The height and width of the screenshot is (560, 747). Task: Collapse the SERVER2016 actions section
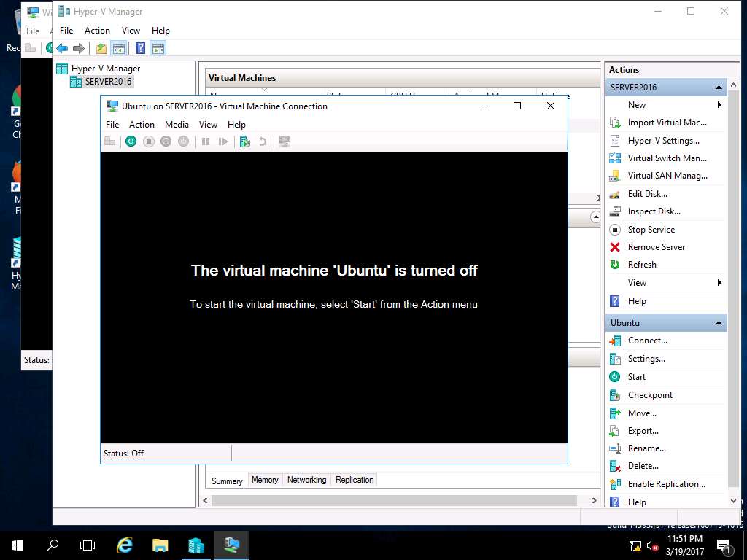(719, 87)
